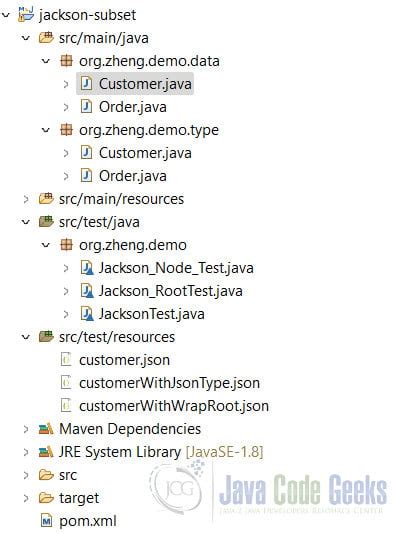The height and width of the screenshot is (534, 394).
Task: Expand the src/main/resources folder
Action: coord(26,199)
